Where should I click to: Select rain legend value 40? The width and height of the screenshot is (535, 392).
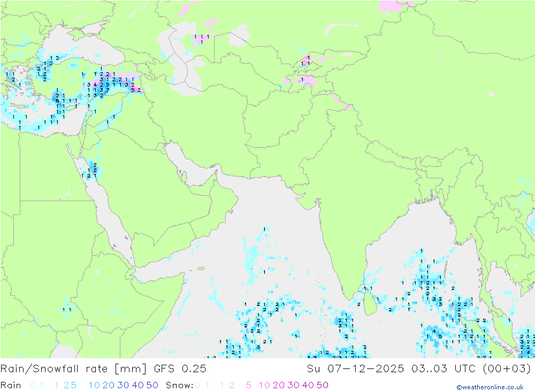point(138,385)
